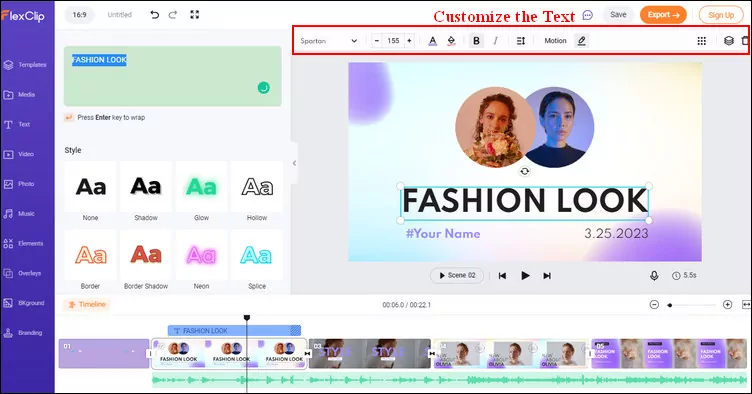Click the microphone voiceover icon
The image size is (752, 394).
coord(654,276)
